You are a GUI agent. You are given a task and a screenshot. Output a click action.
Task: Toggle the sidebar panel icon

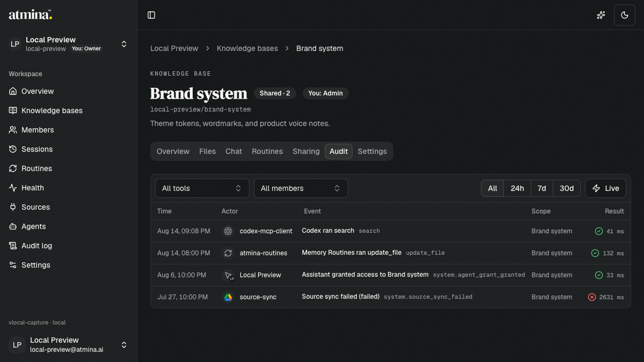(151, 15)
